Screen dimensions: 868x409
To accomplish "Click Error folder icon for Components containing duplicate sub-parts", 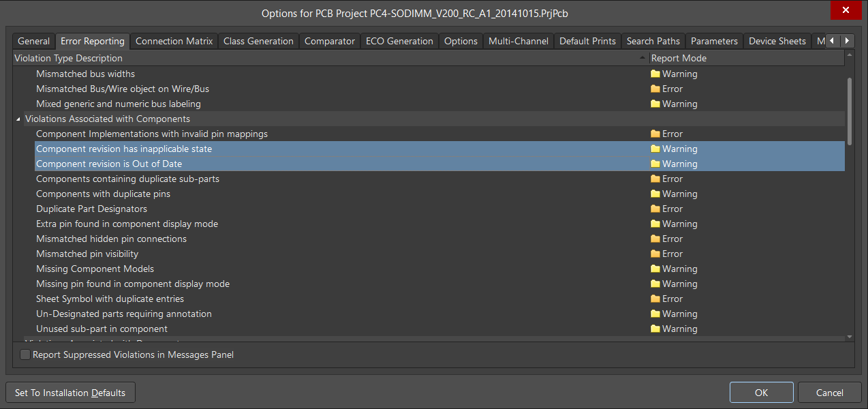I will [654, 178].
